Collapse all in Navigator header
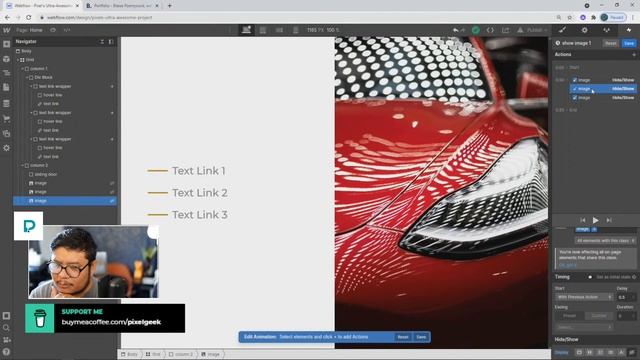 pos(102,42)
